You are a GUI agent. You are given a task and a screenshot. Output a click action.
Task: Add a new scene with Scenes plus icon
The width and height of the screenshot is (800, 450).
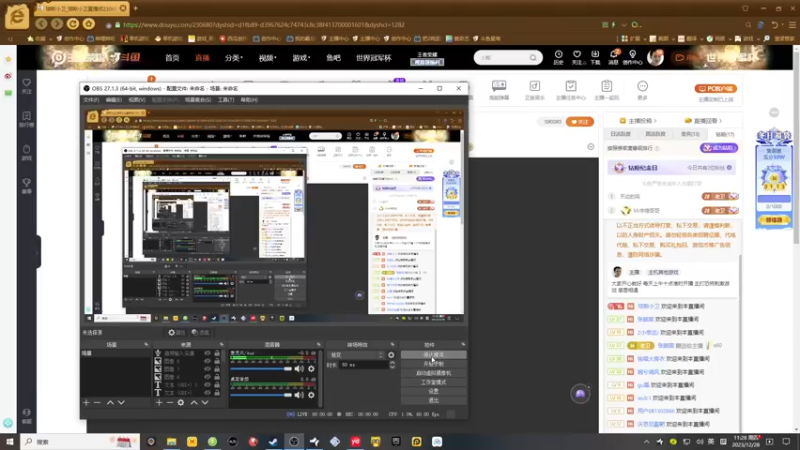point(86,403)
